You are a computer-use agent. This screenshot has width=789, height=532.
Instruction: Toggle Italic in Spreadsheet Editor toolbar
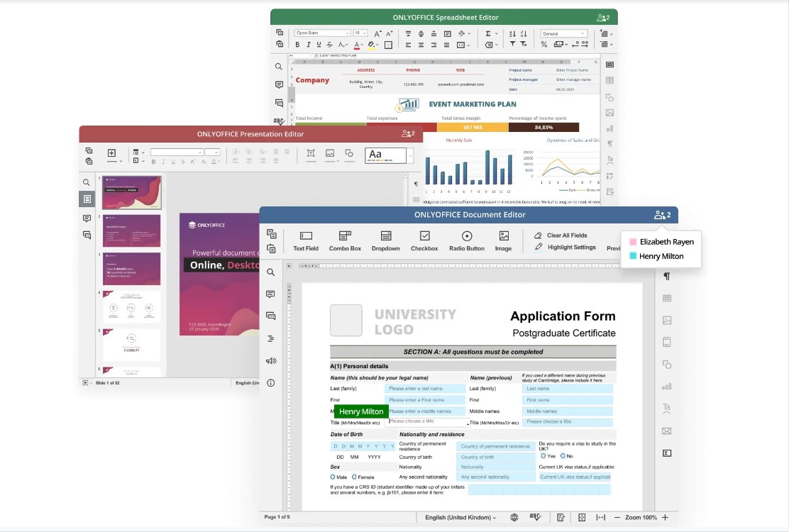[x=308, y=45]
